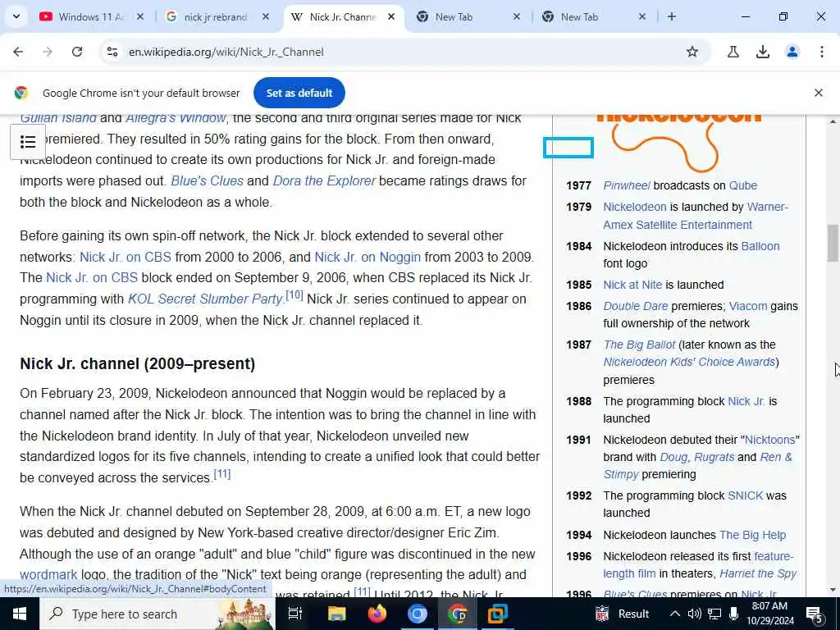Open the SNICK link
The height and width of the screenshot is (630, 840).
pos(745,496)
